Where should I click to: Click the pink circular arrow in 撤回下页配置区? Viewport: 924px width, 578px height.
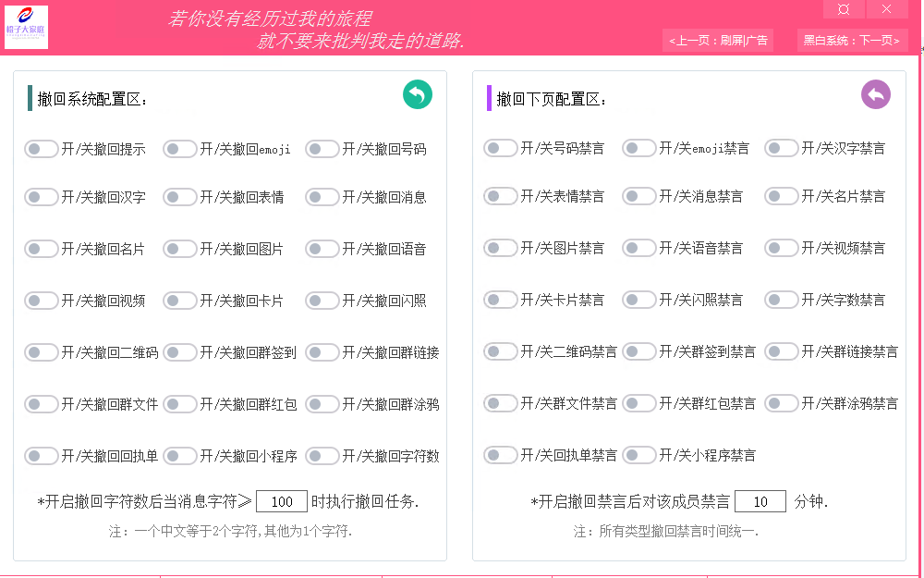tap(876, 94)
